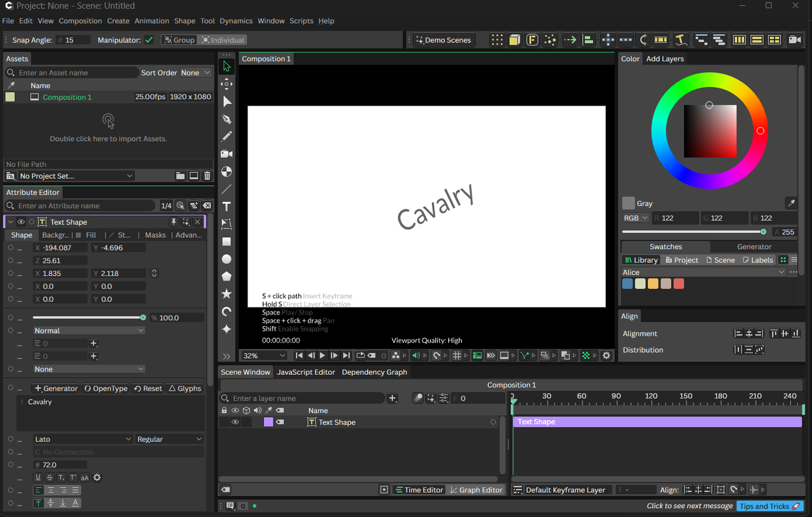
Task: Toggle the Manipulator checkbox
Action: (149, 40)
